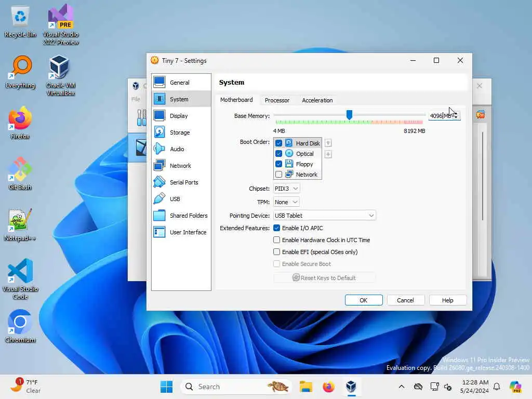Expand Pointing Device USB Tablet dropdown
Screen dimensions: 532x399
[x=324, y=216]
